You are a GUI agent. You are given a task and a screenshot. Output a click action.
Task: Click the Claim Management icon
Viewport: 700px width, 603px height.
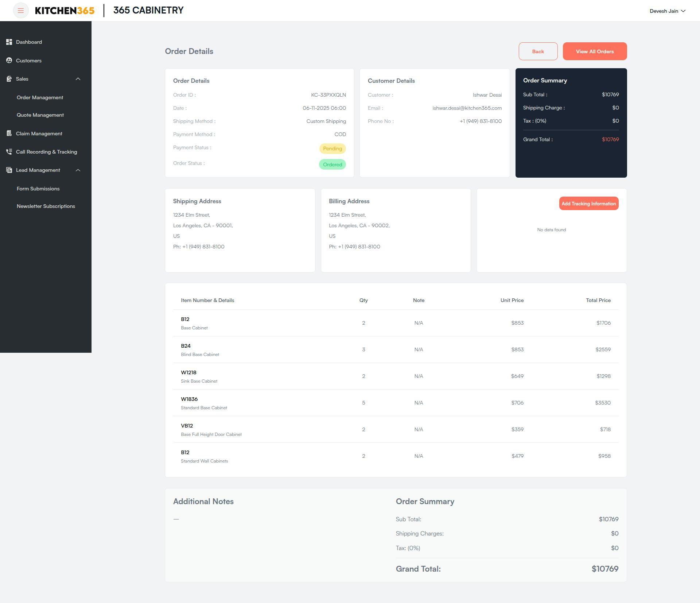pos(9,134)
